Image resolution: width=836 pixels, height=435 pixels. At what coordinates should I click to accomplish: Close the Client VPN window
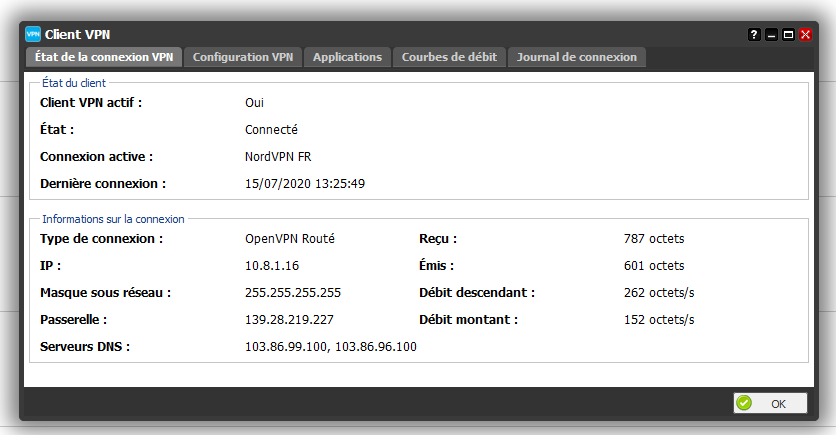[x=806, y=35]
